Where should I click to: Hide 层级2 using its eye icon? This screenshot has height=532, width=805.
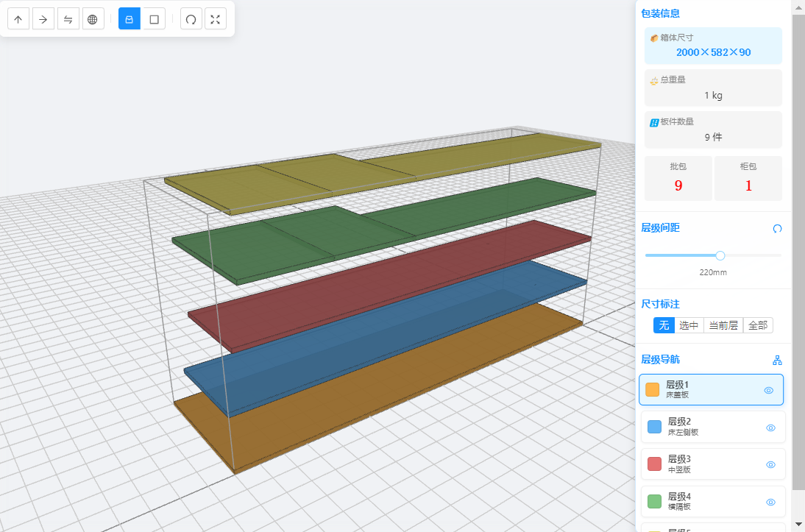[770, 428]
